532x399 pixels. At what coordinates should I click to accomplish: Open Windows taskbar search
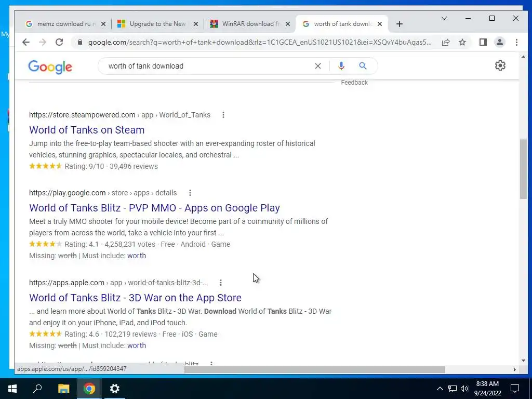click(37, 389)
